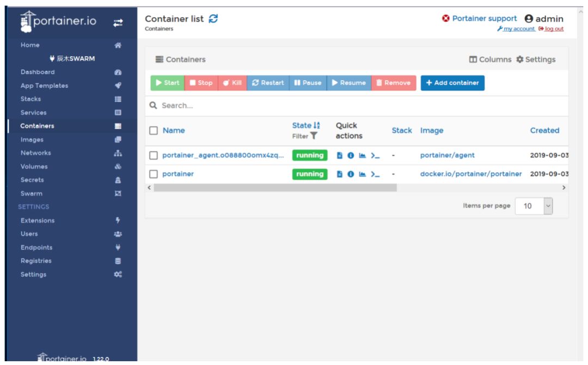Click the Dashboard gauge icon in sidebar

click(118, 72)
